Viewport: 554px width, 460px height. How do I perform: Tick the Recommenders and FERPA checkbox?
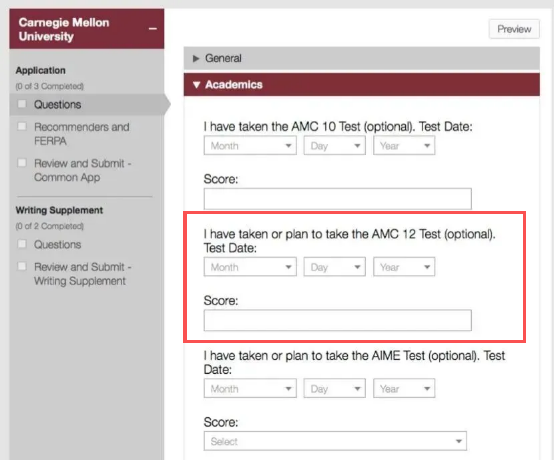22,126
